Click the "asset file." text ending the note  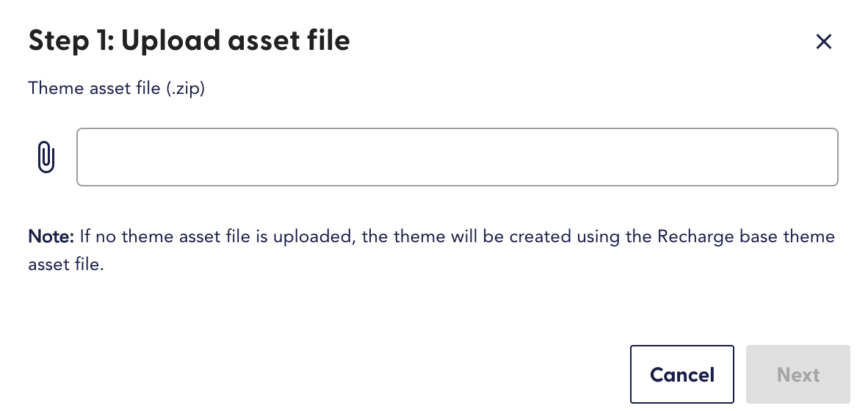pyautogui.click(x=66, y=265)
